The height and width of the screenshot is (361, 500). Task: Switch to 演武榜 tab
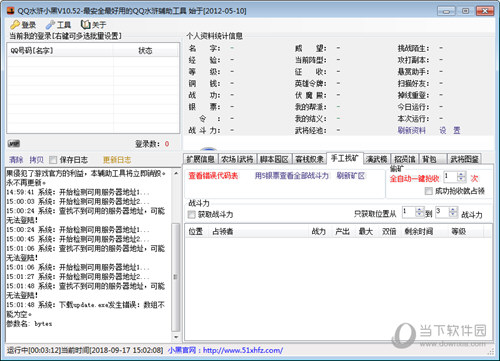coord(377,159)
